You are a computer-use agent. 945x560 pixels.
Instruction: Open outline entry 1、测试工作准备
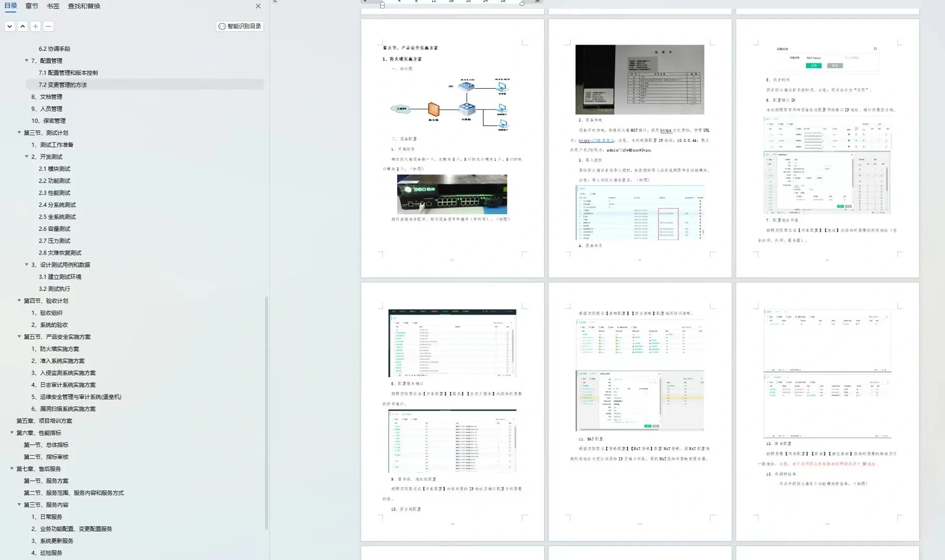52,145
